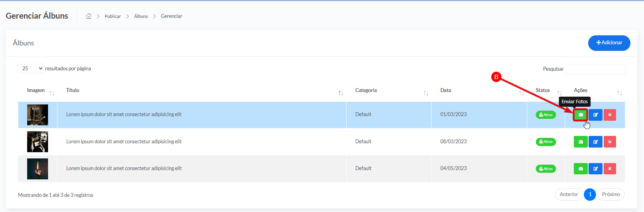Toggle the Ativo status of the 08/03/2023 album

[546, 142]
